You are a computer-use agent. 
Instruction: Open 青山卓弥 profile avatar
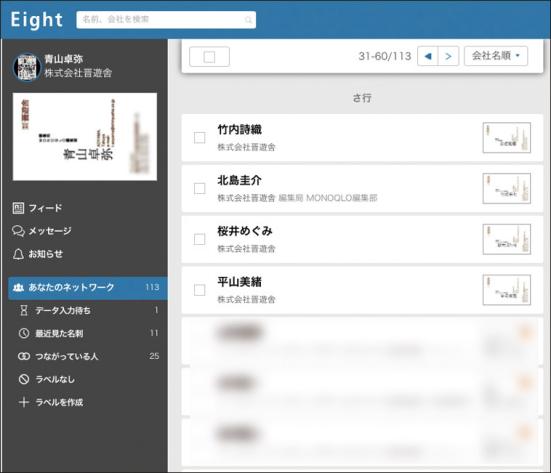(x=27, y=67)
